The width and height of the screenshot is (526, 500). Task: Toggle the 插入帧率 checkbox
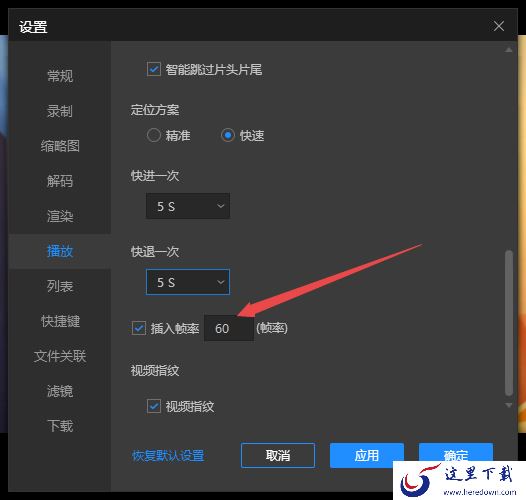(x=139, y=328)
